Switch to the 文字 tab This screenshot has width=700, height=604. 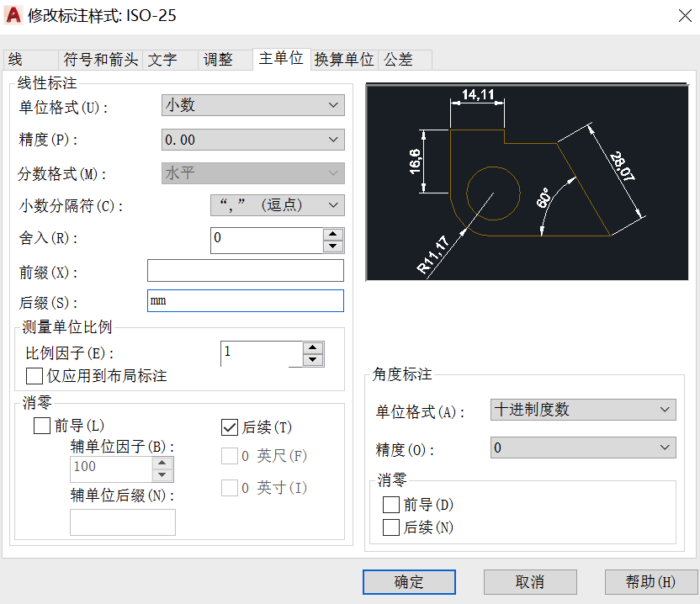point(170,60)
